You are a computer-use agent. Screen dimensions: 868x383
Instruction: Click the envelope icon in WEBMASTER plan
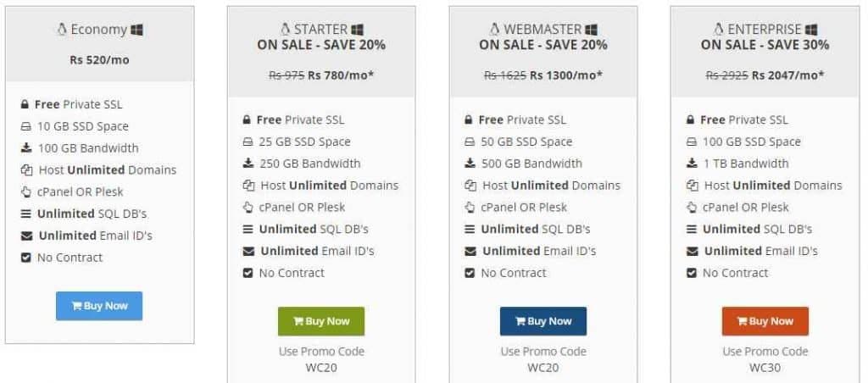point(470,252)
